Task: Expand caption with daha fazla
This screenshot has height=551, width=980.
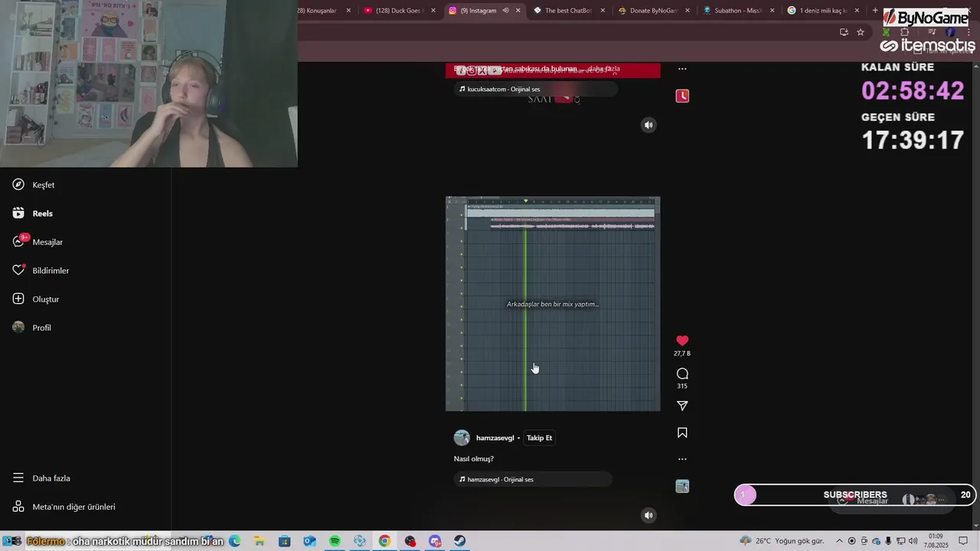Action: 604,69
